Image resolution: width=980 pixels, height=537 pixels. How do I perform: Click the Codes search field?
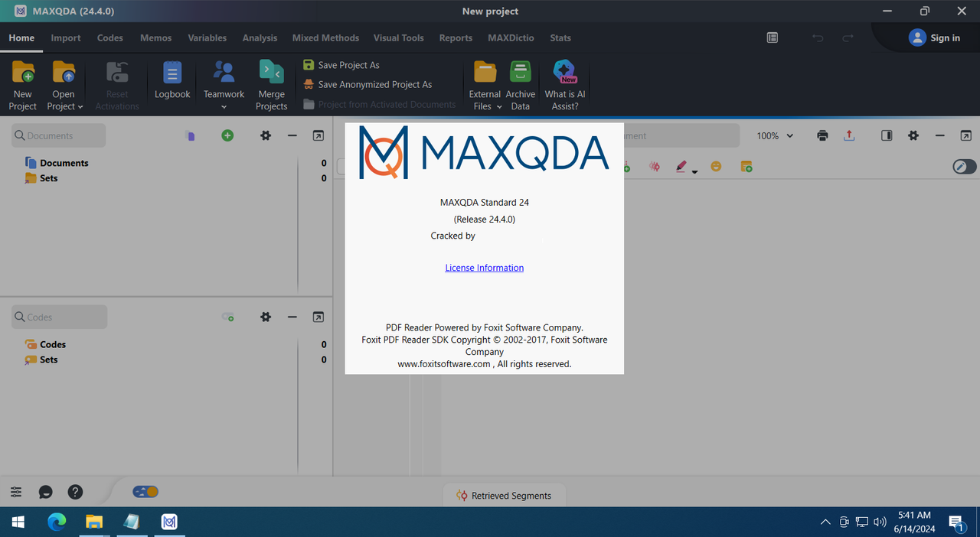(x=59, y=317)
